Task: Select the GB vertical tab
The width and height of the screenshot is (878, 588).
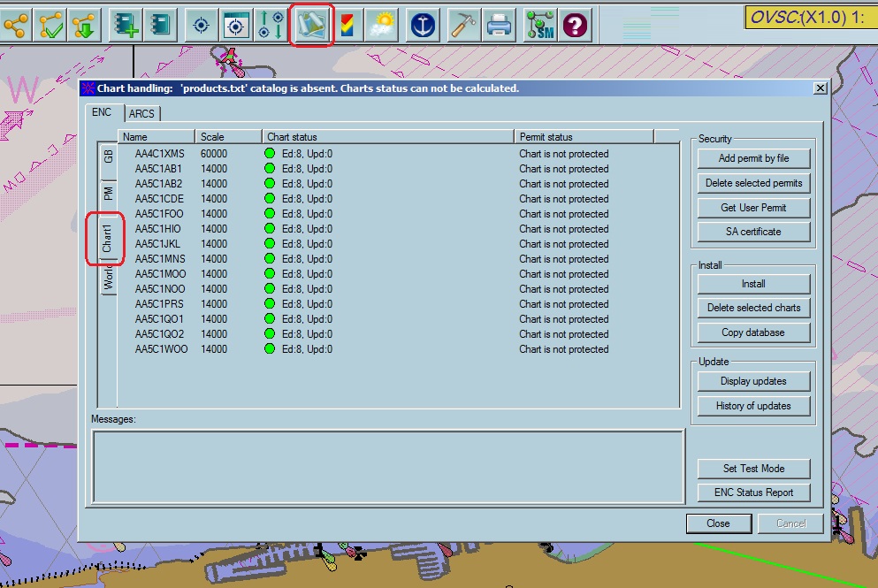Action: [x=108, y=157]
